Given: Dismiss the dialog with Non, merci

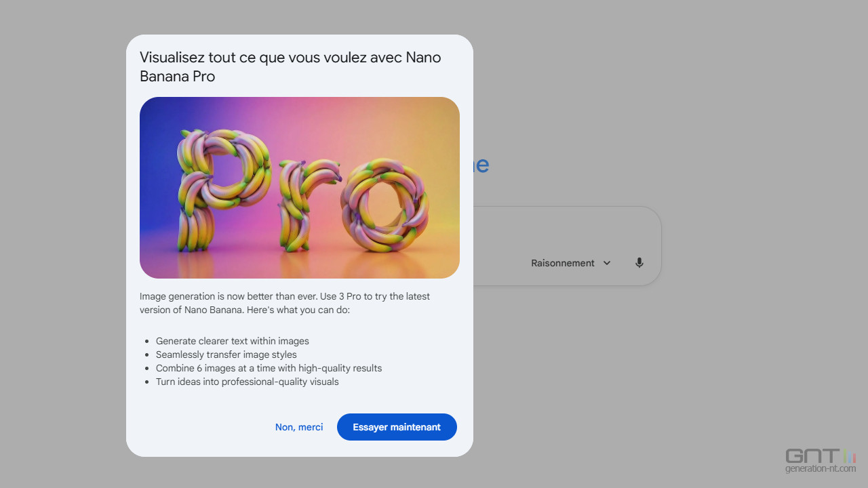Looking at the screenshot, I should (x=299, y=427).
